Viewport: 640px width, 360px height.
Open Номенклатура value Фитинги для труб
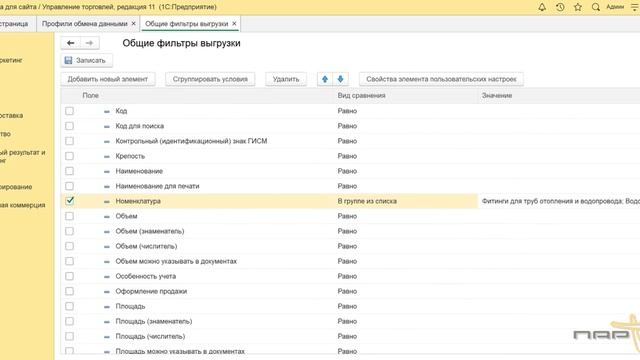(x=560, y=201)
